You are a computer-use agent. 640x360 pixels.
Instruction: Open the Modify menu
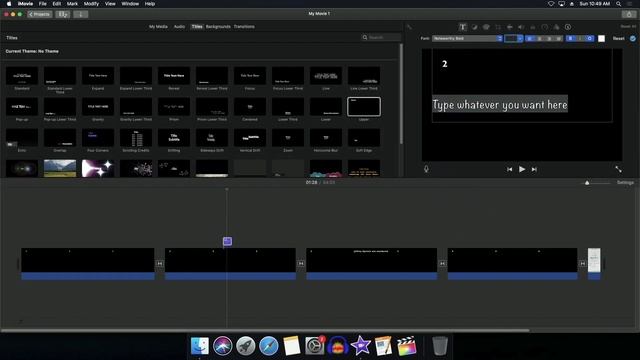91,4
